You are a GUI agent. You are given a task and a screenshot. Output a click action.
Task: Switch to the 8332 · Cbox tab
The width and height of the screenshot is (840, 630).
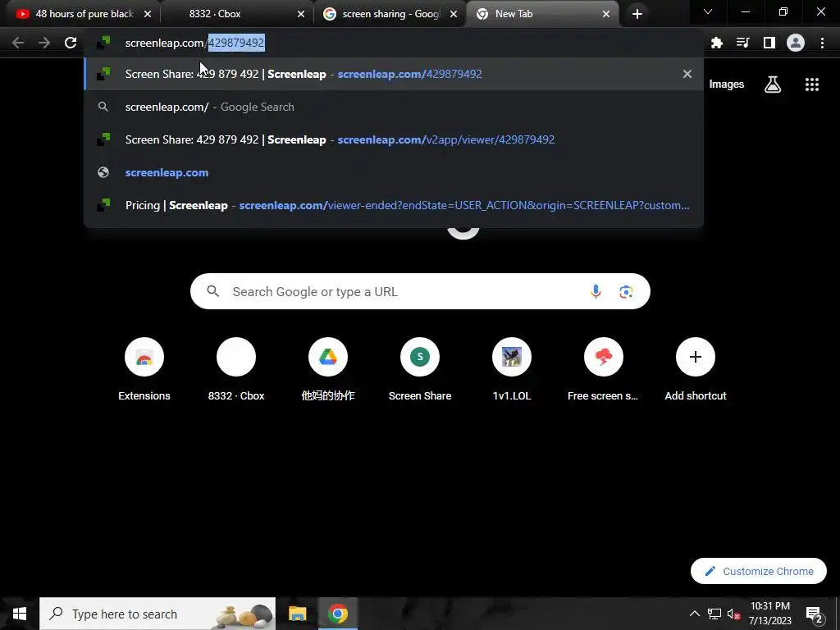click(236, 14)
